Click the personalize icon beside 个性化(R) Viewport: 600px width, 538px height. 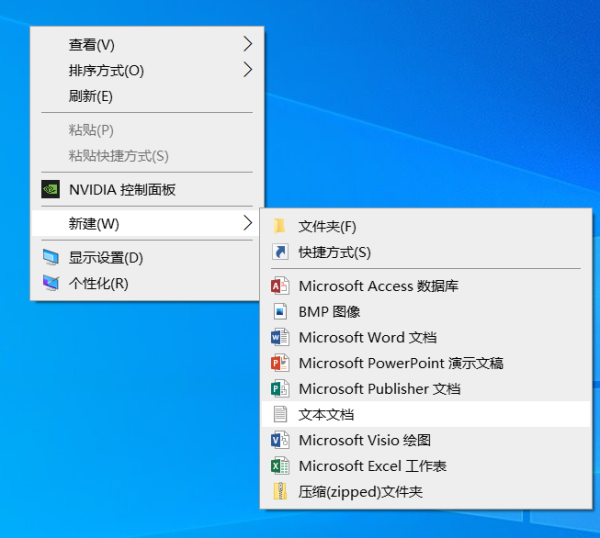coord(51,283)
